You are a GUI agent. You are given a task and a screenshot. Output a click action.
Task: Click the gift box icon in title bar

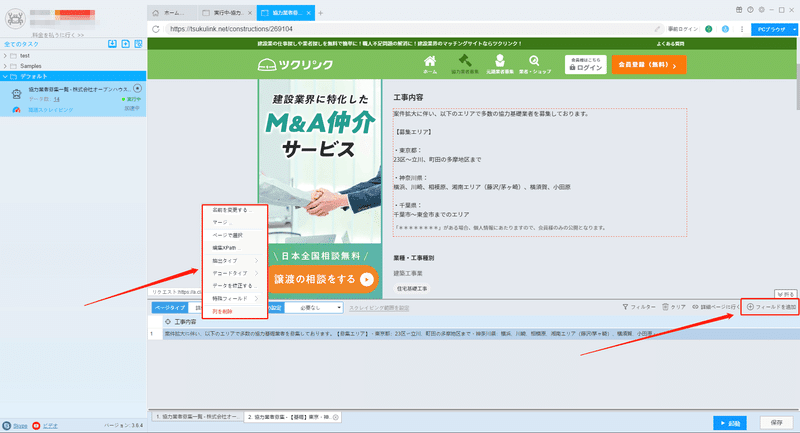click(739, 10)
